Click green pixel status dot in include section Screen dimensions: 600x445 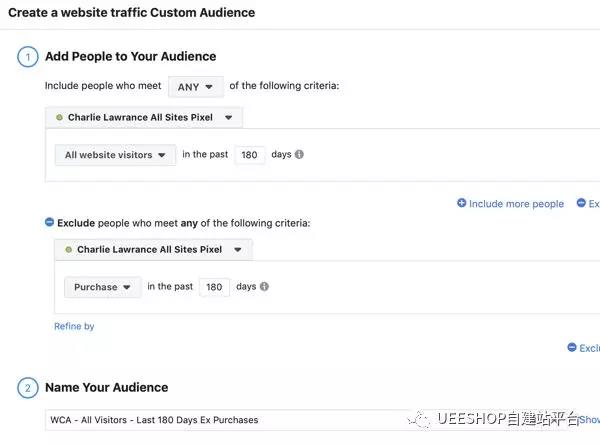pyautogui.click(x=60, y=118)
